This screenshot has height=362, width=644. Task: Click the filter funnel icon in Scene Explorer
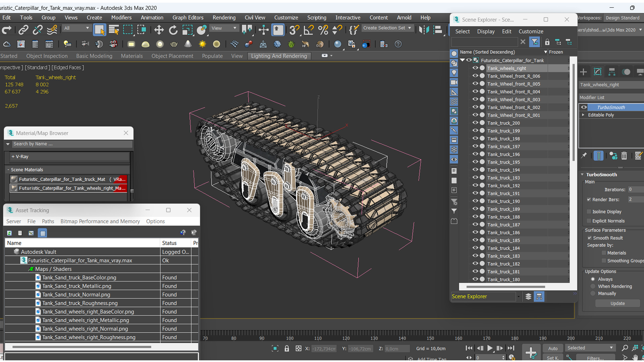[535, 42]
